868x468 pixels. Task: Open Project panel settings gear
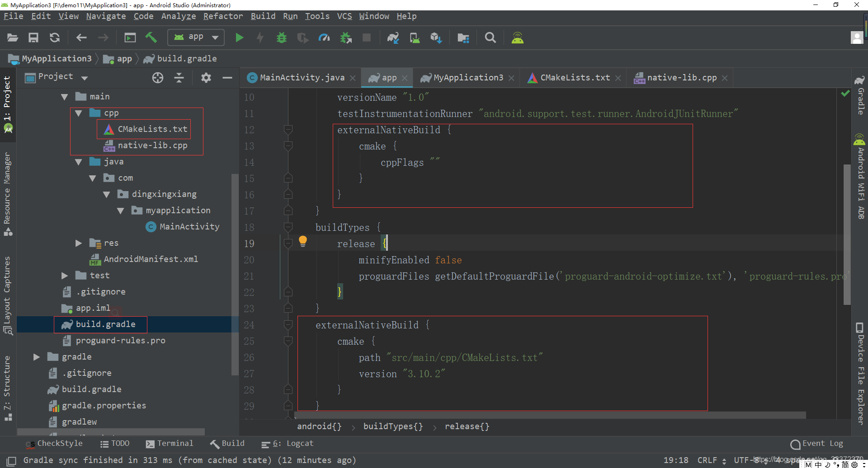(206, 78)
